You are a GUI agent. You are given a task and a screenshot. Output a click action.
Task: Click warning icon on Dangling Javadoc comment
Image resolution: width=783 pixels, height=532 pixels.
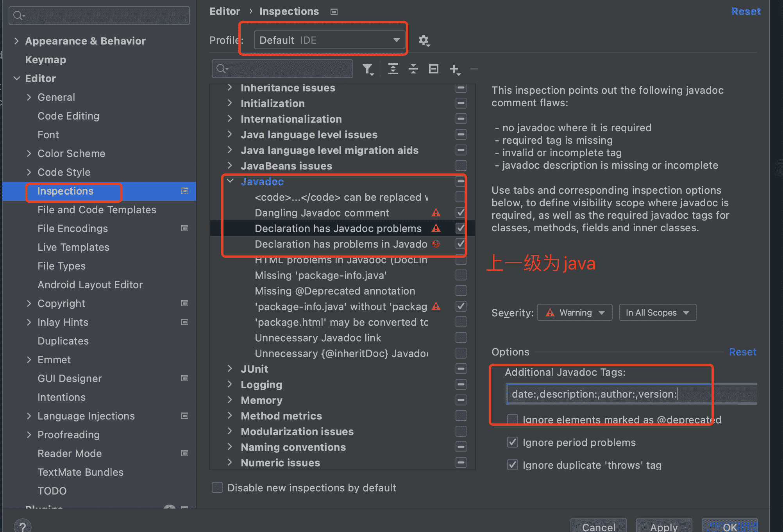click(436, 213)
